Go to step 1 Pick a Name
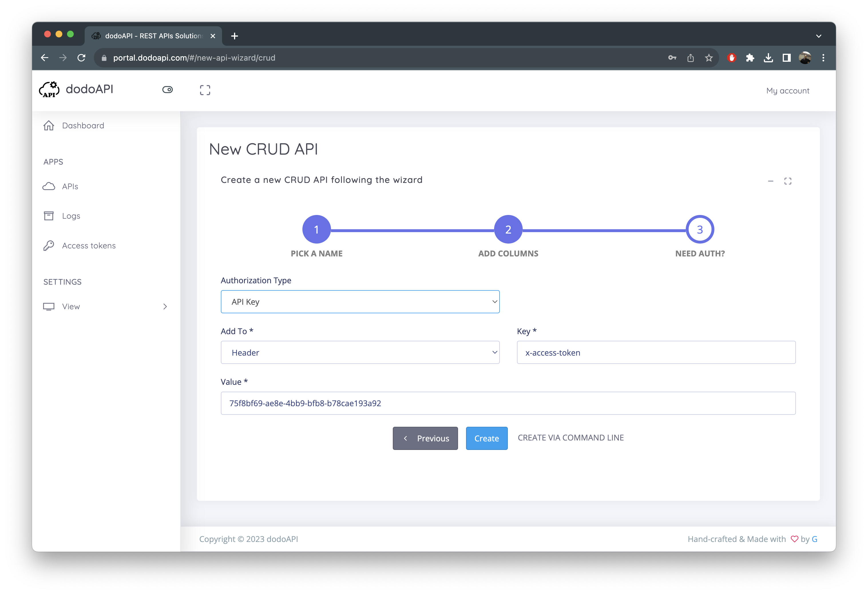The height and width of the screenshot is (594, 868). tap(316, 230)
